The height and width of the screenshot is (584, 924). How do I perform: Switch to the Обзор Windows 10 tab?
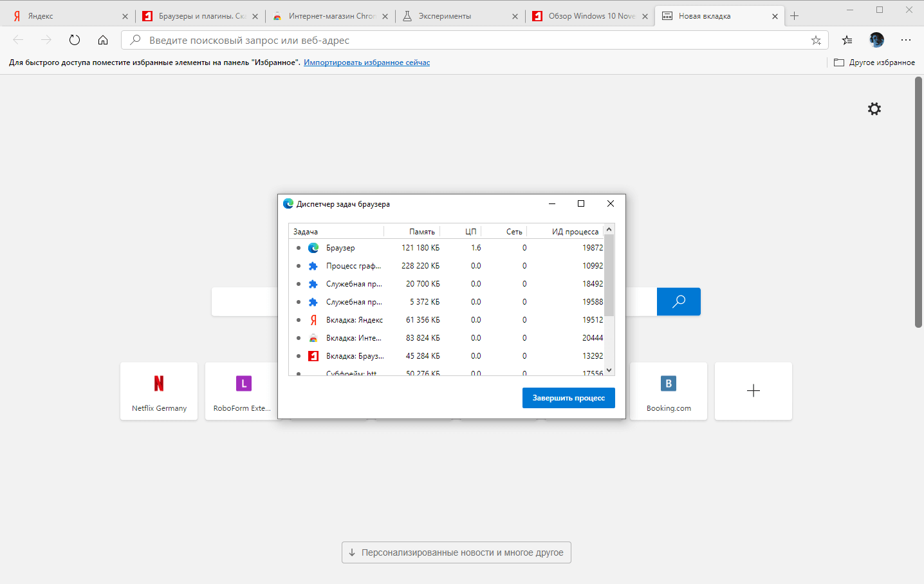[x=589, y=16]
